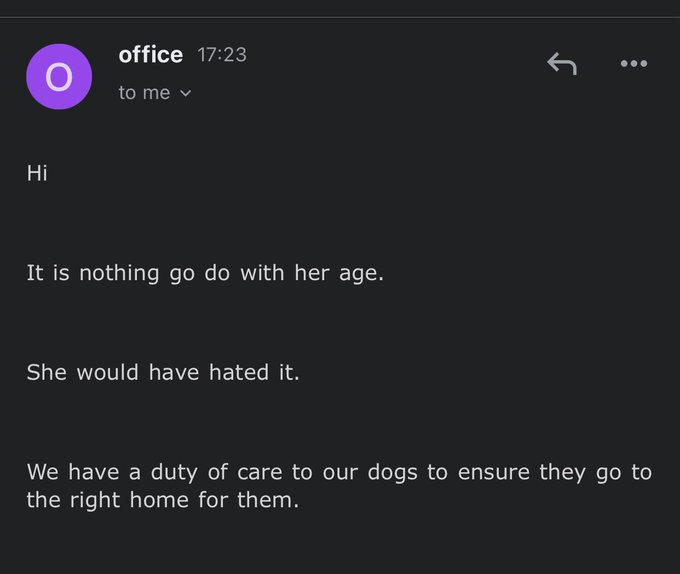Screen dimensions: 680x574
Task: Expand recipient details with the chevron
Action: click(186, 93)
